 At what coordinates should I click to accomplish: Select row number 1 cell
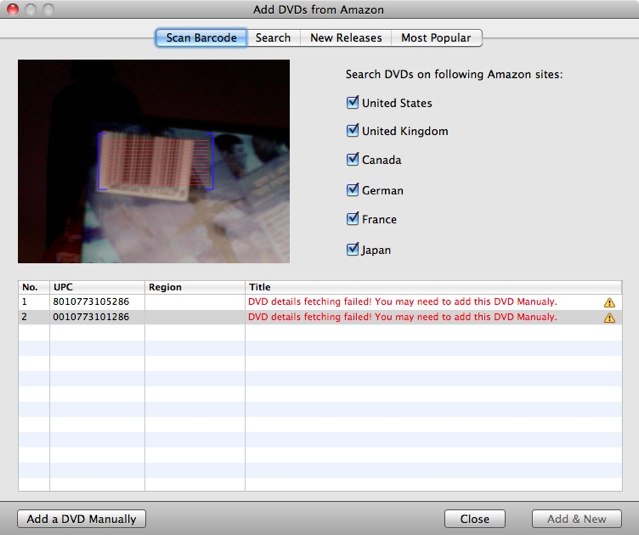pyautogui.click(x=34, y=302)
